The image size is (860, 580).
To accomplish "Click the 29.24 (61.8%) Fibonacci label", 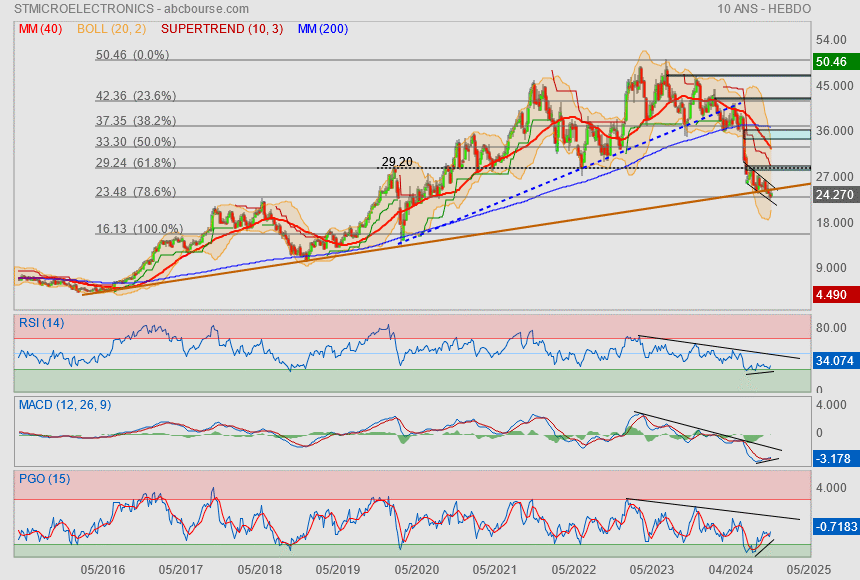I will (x=136, y=163).
